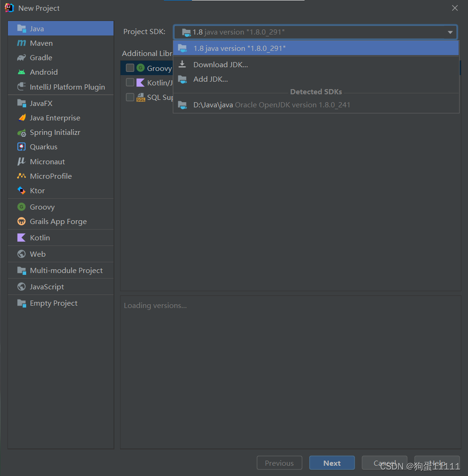
Task: Click the Grails App Forge icon
Action: [21, 222]
